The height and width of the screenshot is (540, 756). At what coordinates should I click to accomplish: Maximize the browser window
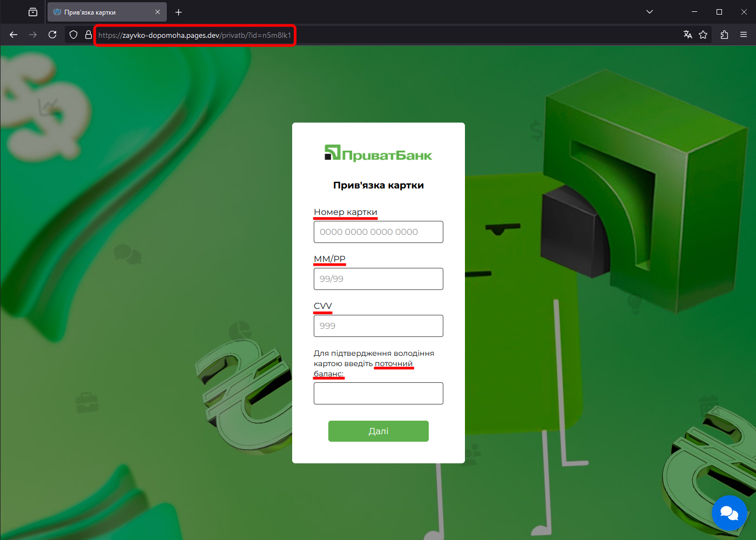(x=719, y=12)
